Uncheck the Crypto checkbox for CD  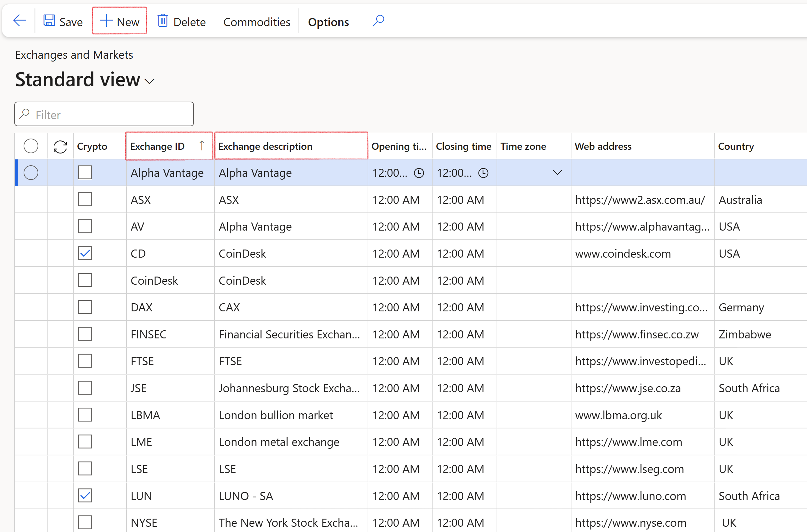coord(85,254)
